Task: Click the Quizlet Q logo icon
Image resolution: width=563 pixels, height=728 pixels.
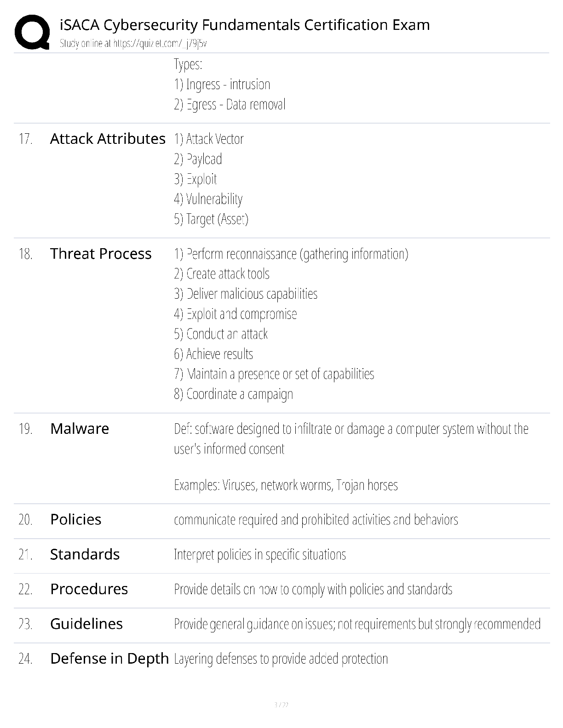Action: pyautogui.click(x=32, y=32)
